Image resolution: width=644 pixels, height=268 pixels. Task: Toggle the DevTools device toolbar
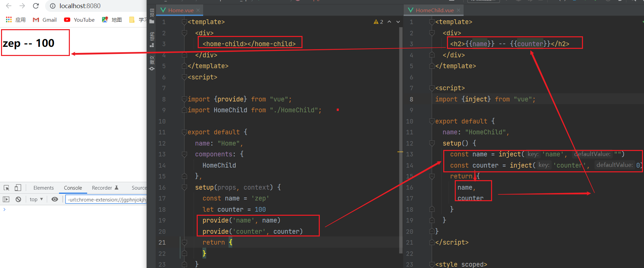tap(18, 188)
